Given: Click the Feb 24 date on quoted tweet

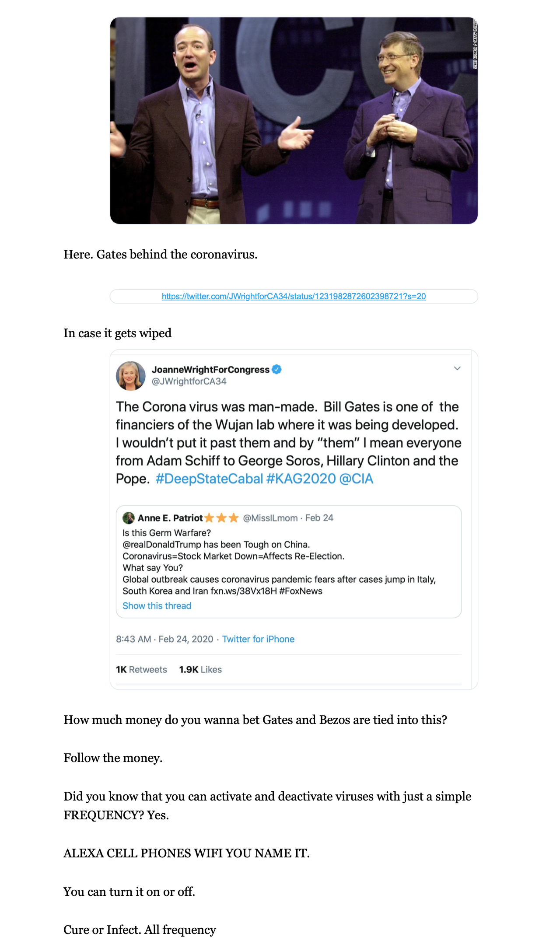Looking at the screenshot, I should 319,518.
